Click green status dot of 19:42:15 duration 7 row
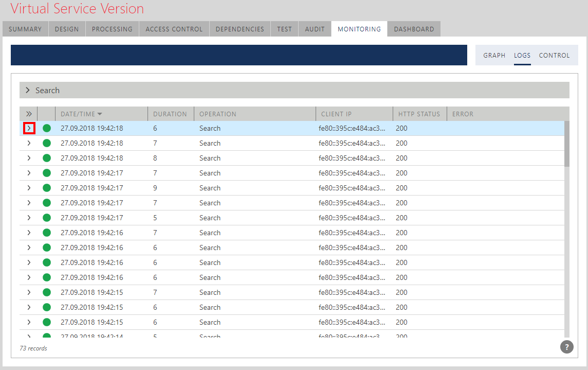 pyautogui.click(x=47, y=292)
